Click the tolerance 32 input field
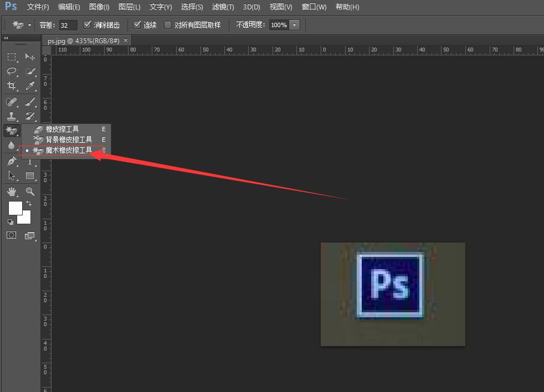The image size is (544, 392). 68,25
